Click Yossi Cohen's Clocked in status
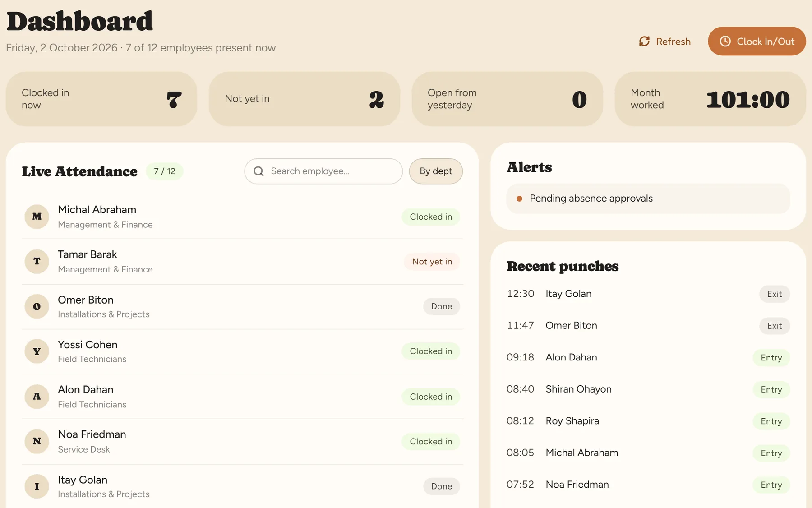812x508 pixels. pyautogui.click(x=431, y=351)
